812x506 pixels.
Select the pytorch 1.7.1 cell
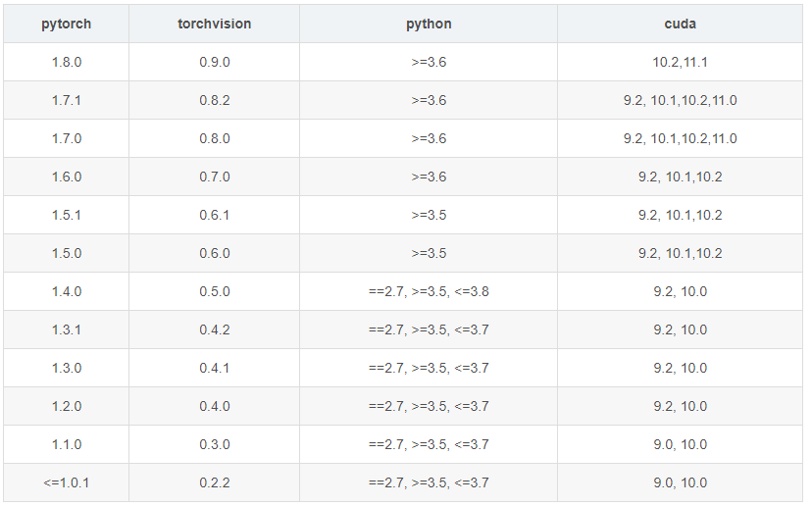(66, 100)
